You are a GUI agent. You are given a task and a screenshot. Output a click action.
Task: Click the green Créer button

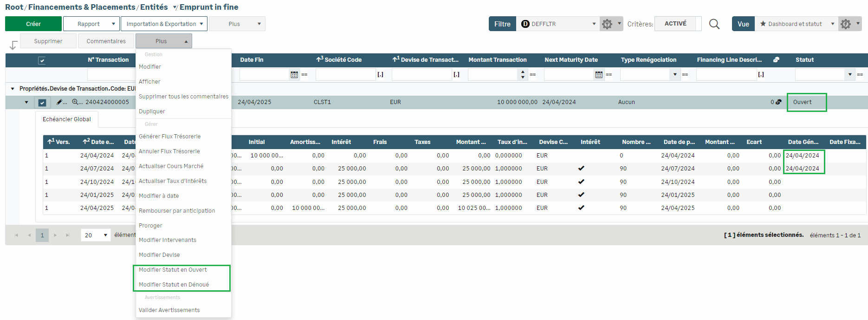point(33,24)
